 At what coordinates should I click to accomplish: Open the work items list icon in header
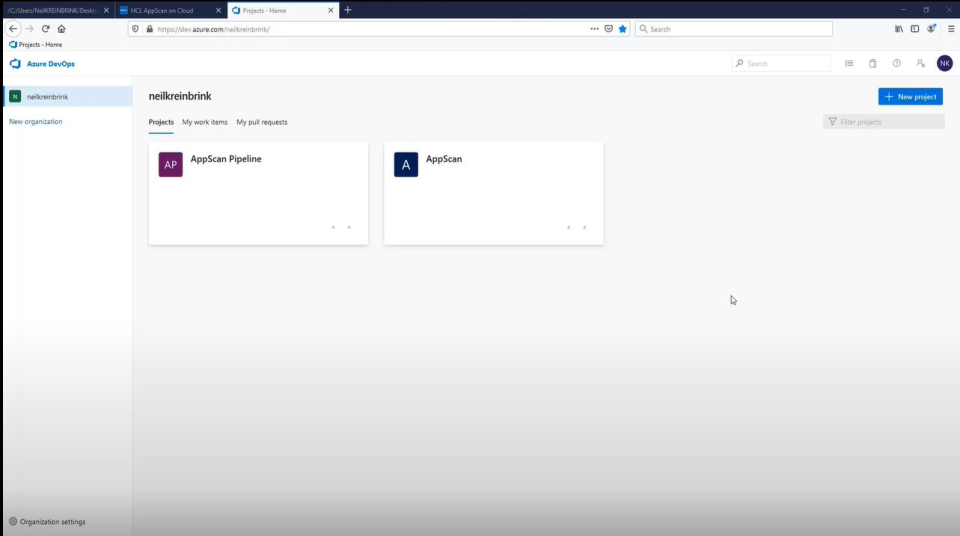849,64
